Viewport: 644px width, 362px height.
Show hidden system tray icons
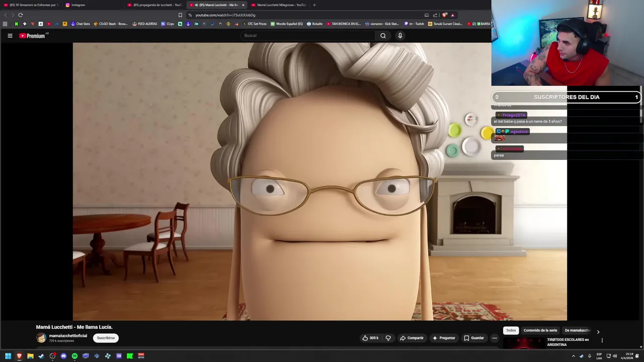coord(573,356)
